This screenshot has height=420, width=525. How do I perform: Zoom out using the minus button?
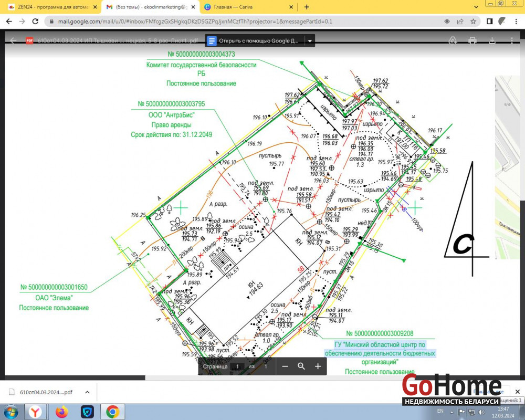click(285, 366)
